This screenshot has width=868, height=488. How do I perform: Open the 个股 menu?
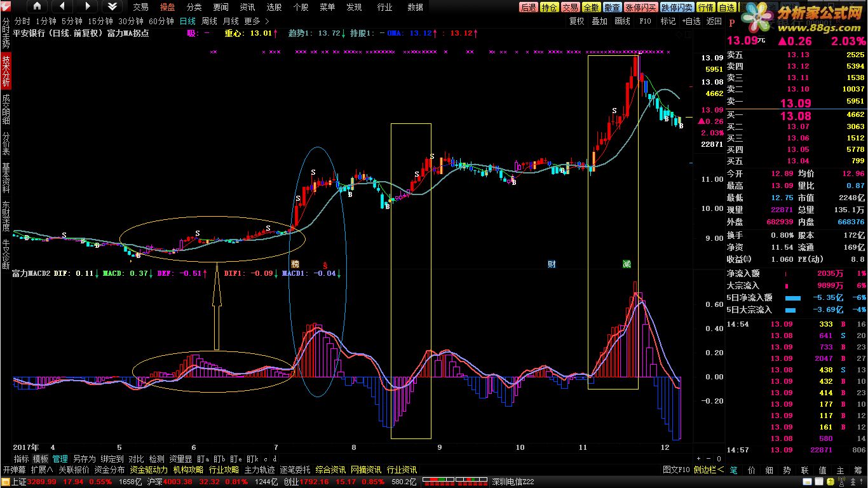pyautogui.click(x=301, y=7)
